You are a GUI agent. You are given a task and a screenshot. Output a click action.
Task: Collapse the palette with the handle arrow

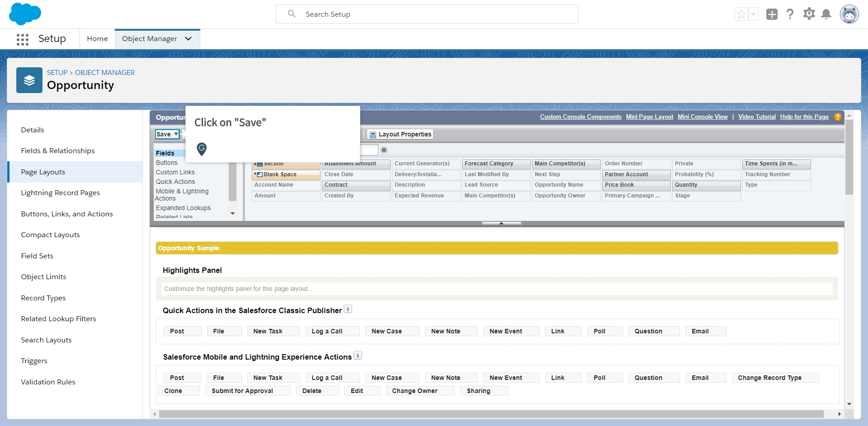pos(501,223)
